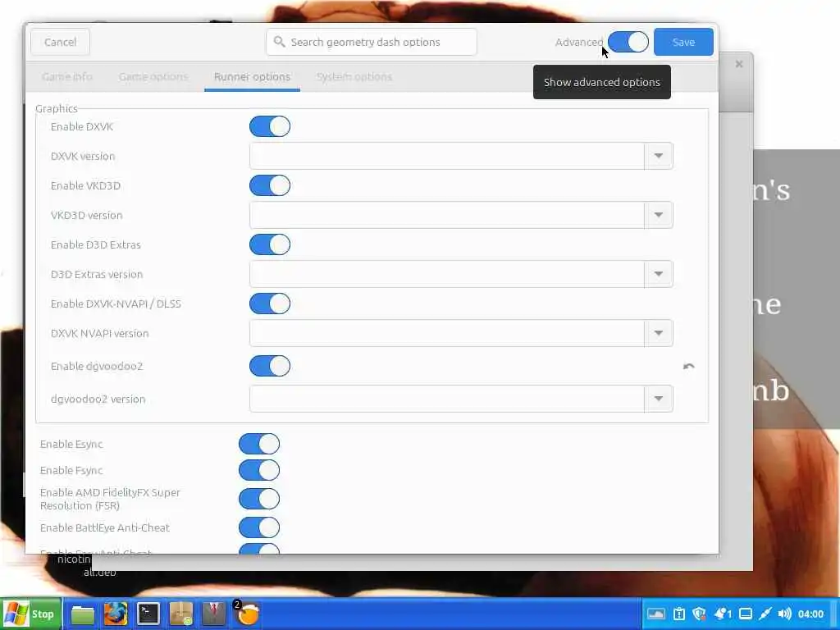Open the D3D Extras version dropdown arrow
Screen dimensions: 840x630
coord(659,274)
